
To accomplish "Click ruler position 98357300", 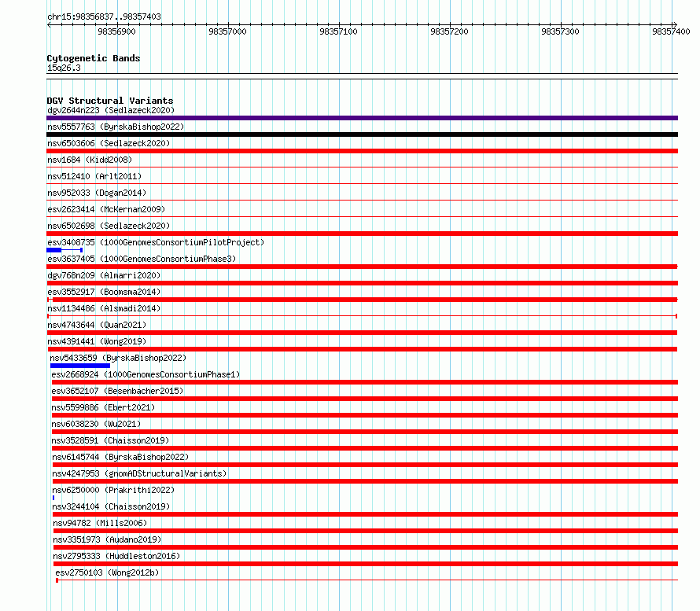I will pos(560,31).
